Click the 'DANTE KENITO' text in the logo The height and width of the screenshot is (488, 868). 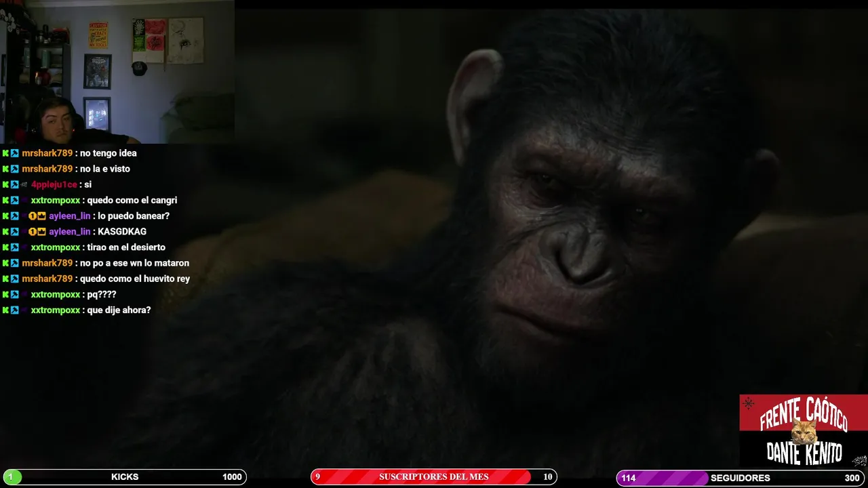(x=804, y=453)
